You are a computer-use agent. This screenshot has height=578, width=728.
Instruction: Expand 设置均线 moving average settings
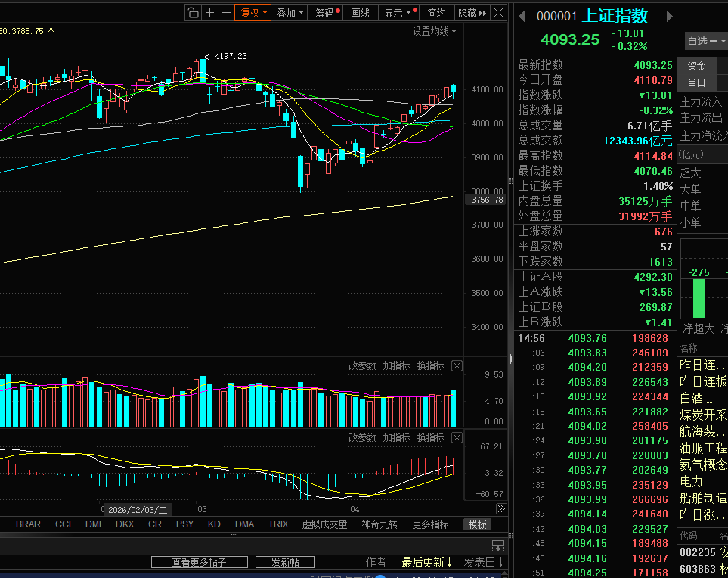point(434,31)
